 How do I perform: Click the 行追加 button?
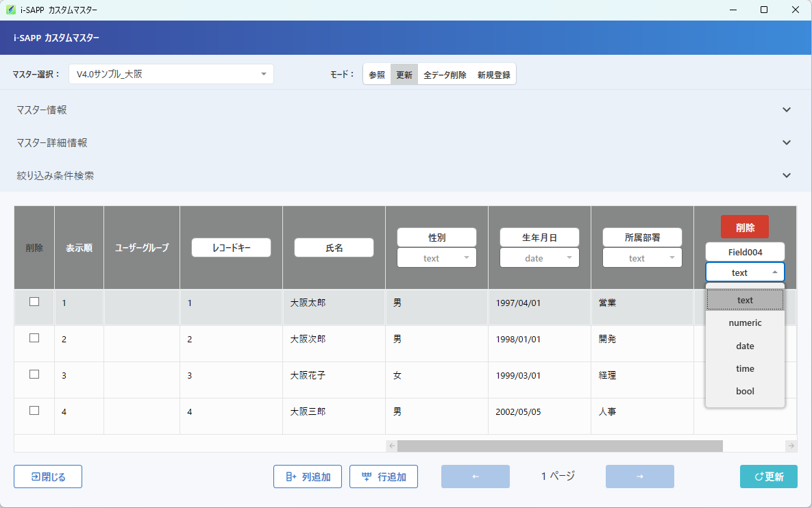(x=384, y=477)
